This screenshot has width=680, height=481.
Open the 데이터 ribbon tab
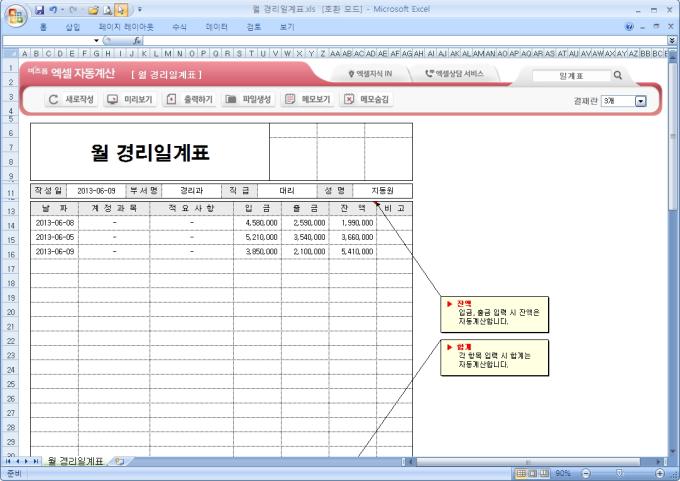pos(216,27)
